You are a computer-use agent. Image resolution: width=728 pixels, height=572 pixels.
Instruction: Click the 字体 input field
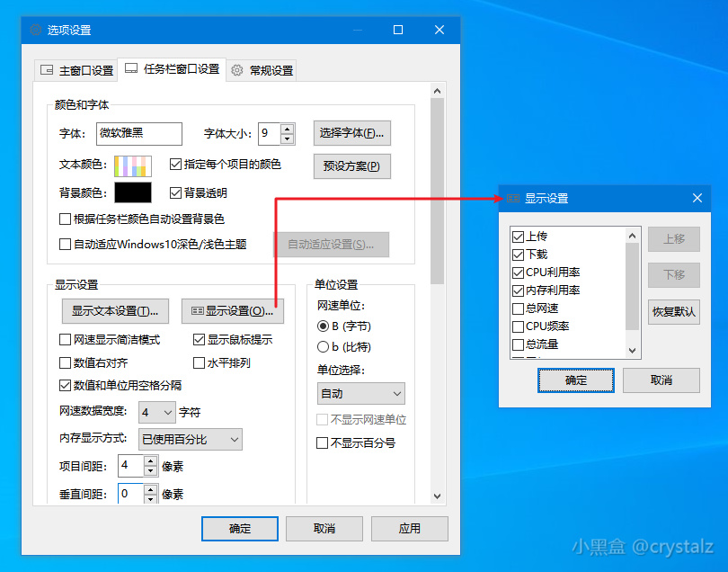coord(139,134)
